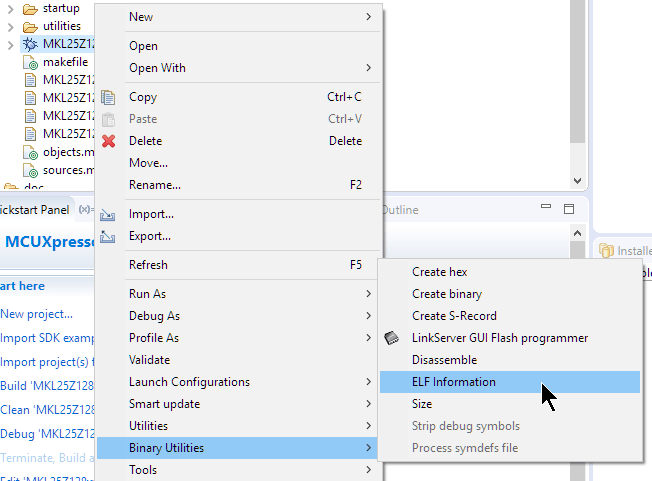652x481 pixels.
Task: Click the Quickstart panel scroll up arrow
Action: (x=577, y=233)
